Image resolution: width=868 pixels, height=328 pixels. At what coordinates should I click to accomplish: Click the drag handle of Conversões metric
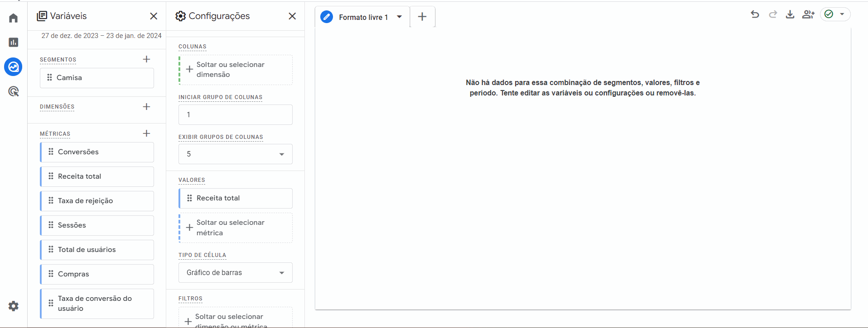(51, 152)
